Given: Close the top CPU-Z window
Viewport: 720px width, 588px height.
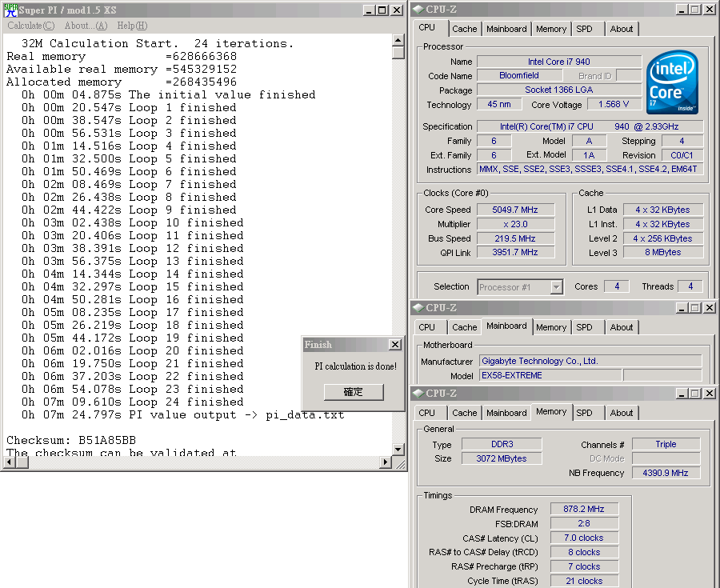Looking at the screenshot, I should tap(710, 10).
